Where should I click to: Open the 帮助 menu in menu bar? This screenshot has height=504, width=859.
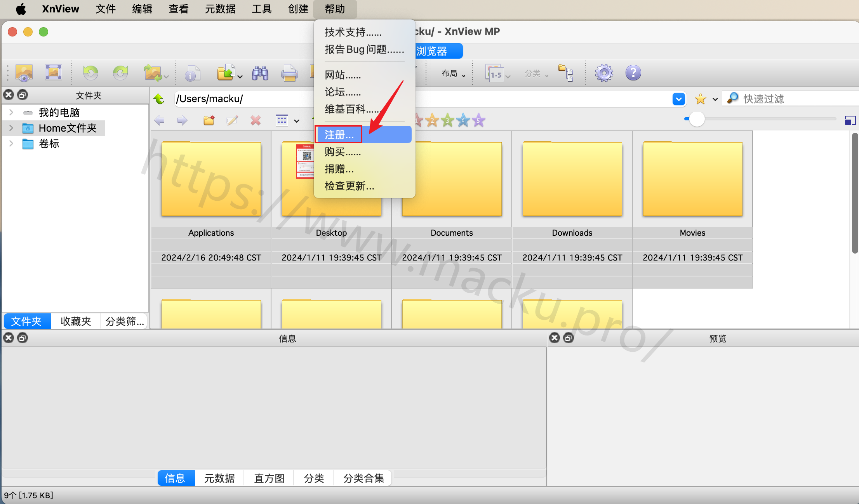(x=335, y=9)
